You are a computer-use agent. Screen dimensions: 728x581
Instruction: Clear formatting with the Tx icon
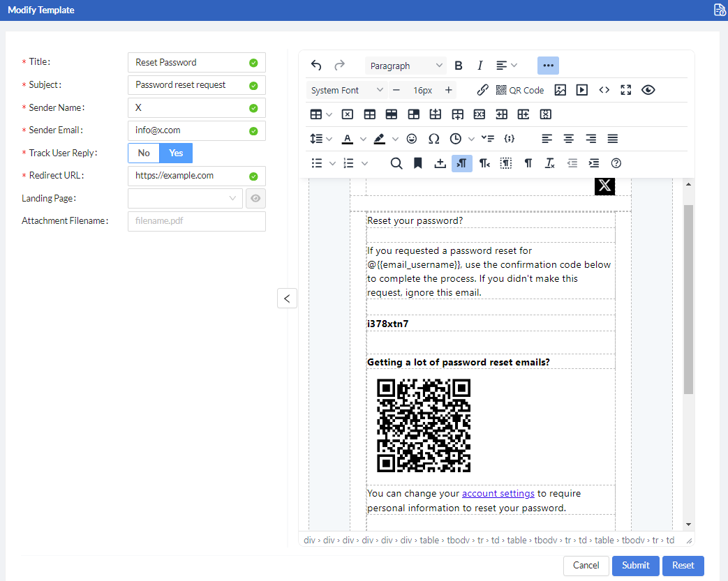(x=549, y=163)
